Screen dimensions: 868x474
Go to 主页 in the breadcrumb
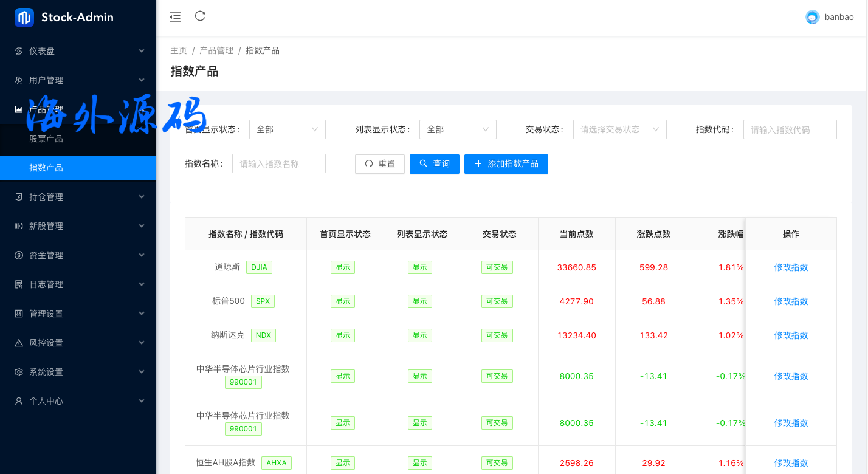(179, 50)
